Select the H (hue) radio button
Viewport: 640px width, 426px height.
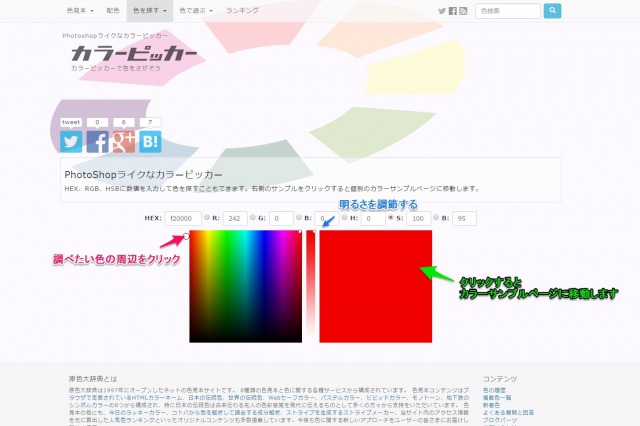click(x=346, y=217)
